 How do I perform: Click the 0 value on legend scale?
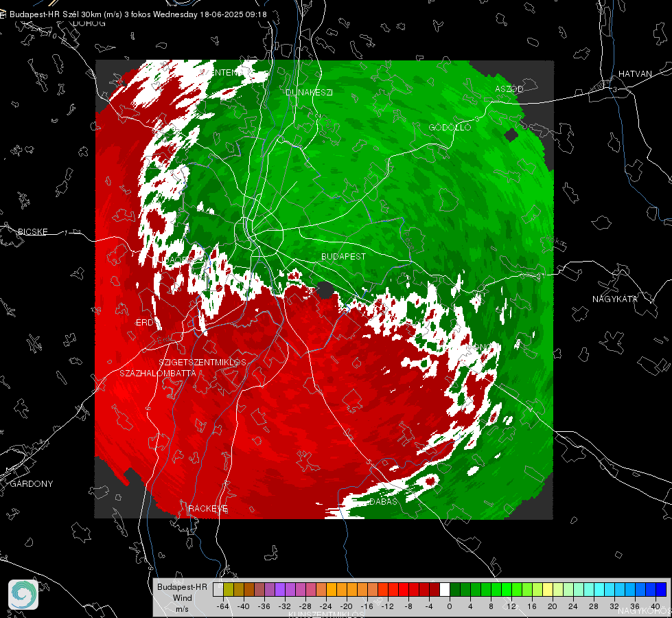(450, 606)
